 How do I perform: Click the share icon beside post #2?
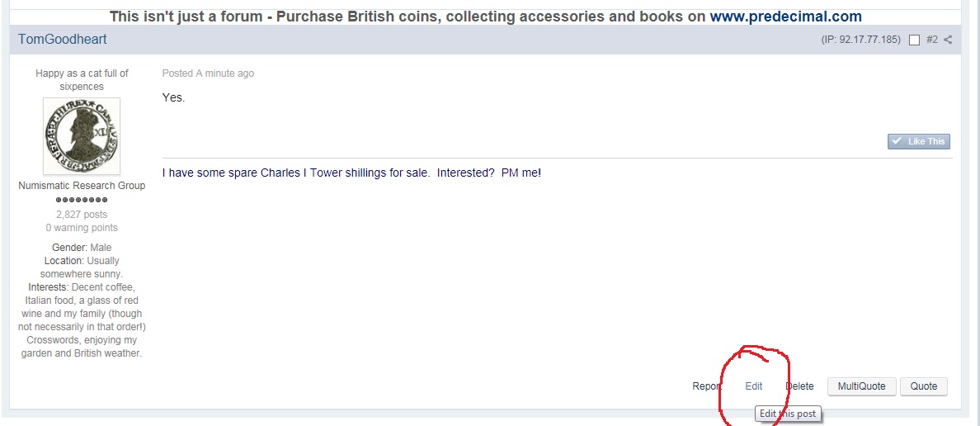[949, 40]
